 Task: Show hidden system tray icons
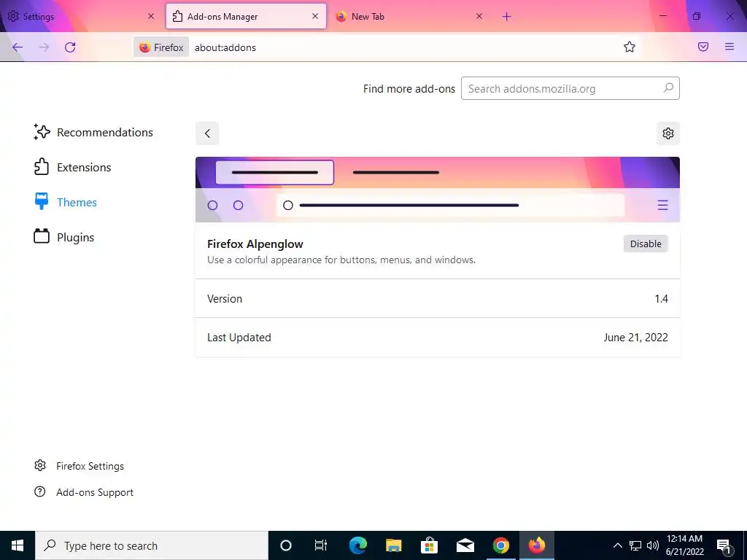[x=617, y=545]
